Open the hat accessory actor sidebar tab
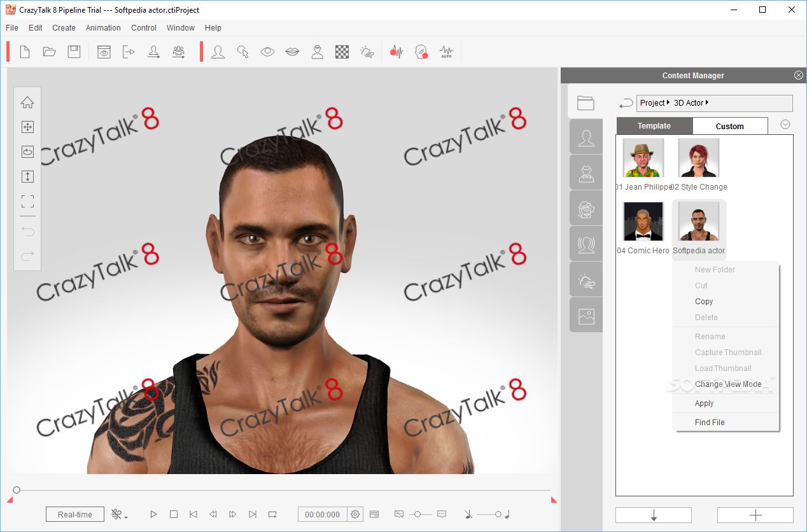Screen dimensions: 807x532 (x=586, y=174)
